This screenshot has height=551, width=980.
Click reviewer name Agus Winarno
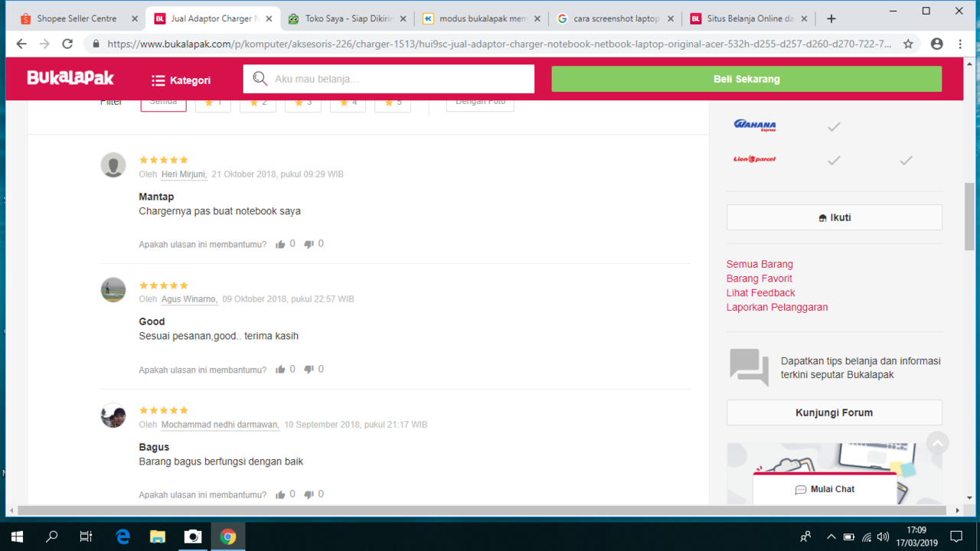click(189, 299)
